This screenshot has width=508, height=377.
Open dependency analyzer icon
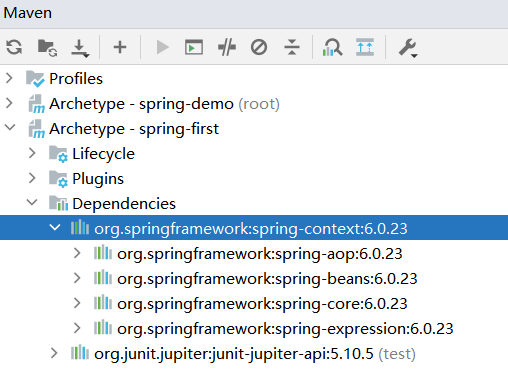tap(332, 47)
